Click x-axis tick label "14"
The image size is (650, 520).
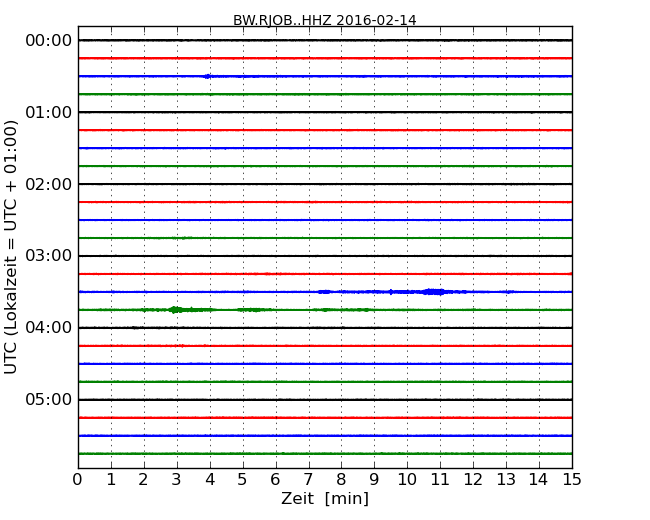[539, 479]
